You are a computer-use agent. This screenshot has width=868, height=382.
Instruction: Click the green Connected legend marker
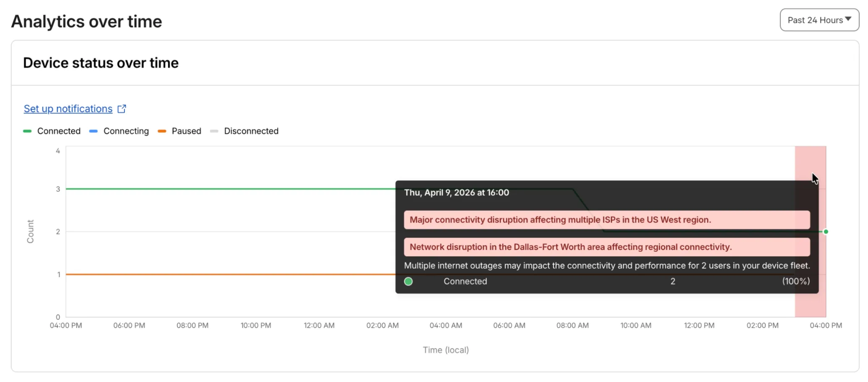click(27, 131)
